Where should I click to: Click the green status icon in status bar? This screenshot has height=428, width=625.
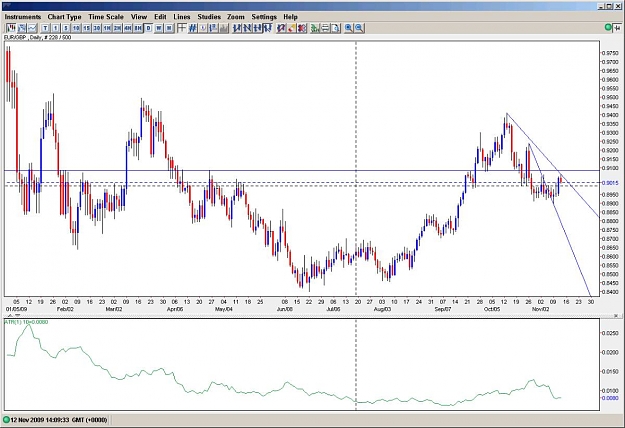click(x=6, y=420)
